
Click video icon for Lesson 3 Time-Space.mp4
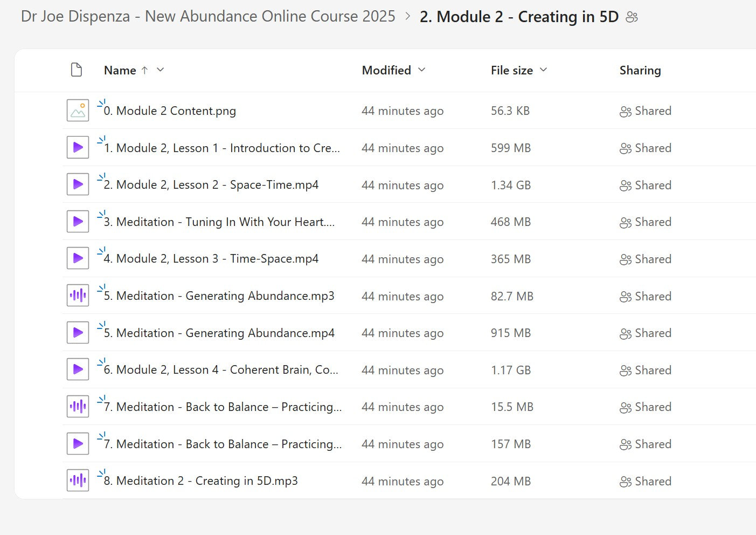tap(78, 259)
